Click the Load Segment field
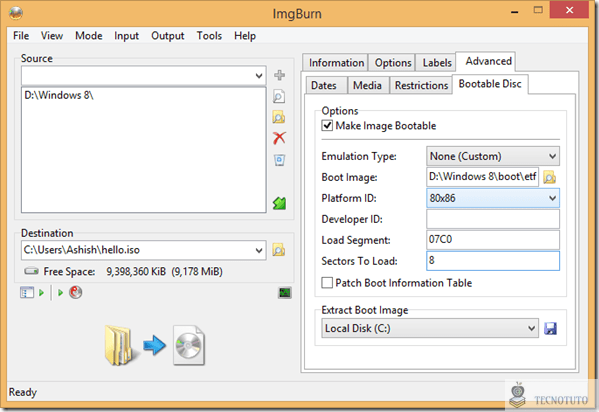 (x=493, y=240)
